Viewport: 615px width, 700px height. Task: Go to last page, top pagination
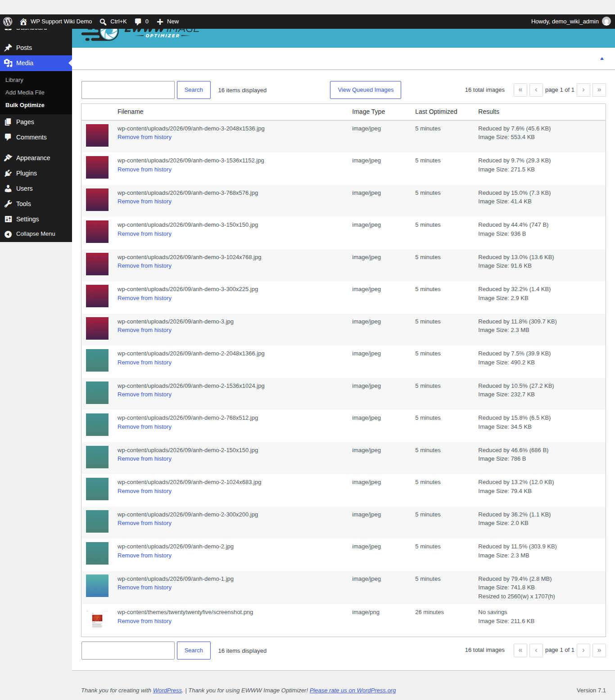(x=599, y=90)
